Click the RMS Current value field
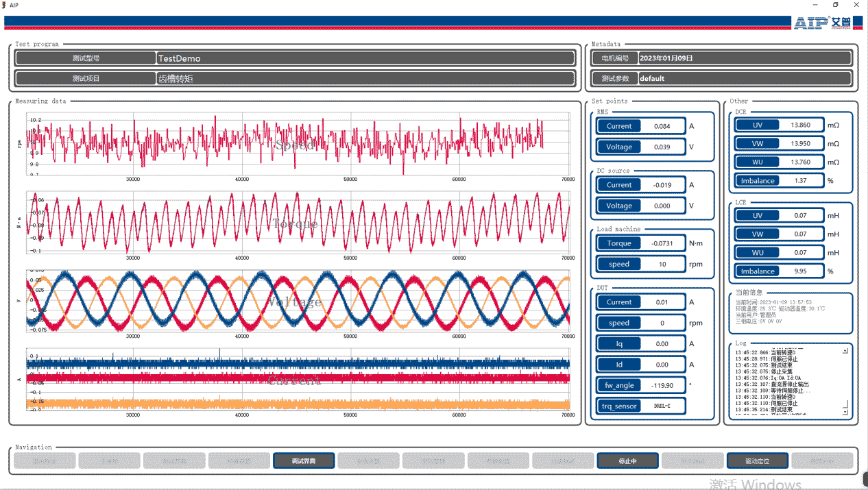Image resolution: width=868 pixels, height=490 pixels. (x=662, y=126)
